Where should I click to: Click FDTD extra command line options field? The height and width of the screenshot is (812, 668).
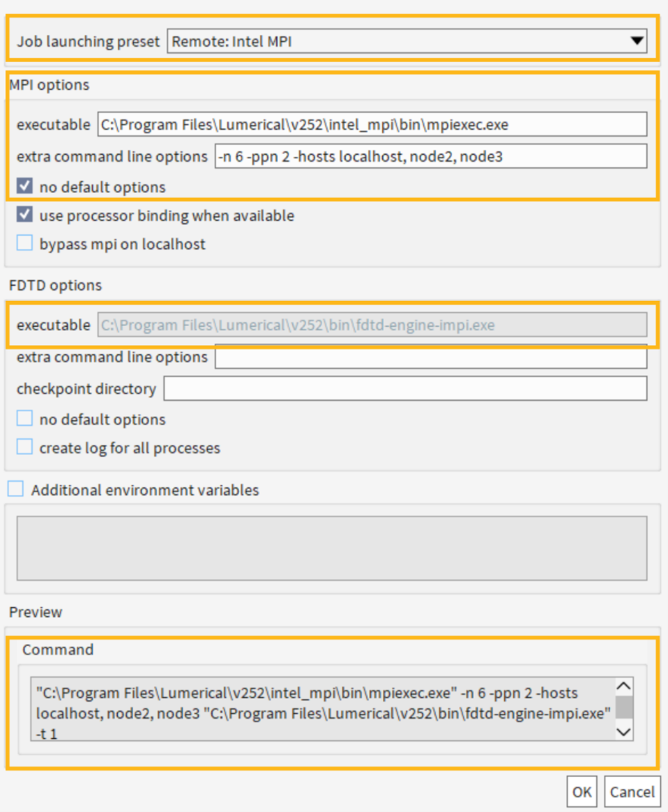click(x=430, y=357)
